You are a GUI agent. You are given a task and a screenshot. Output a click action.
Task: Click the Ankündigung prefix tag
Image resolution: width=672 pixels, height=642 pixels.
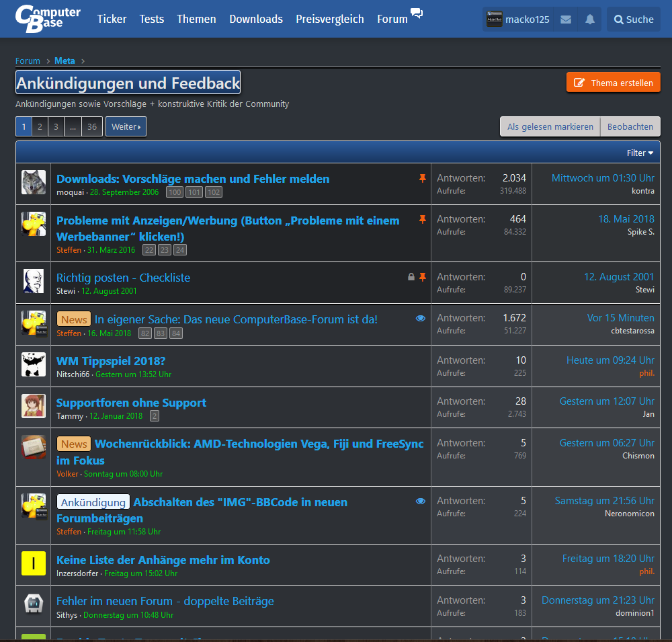[93, 502]
